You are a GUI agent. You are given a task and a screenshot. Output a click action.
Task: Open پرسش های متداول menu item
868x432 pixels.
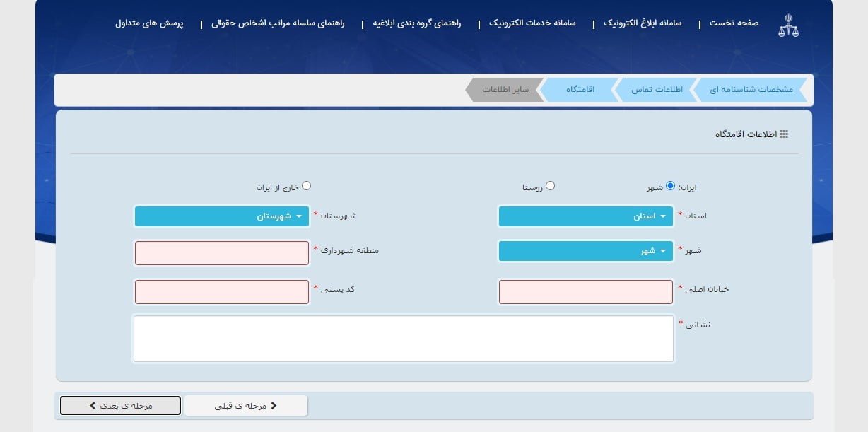pyautogui.click(x=149, y=23)
